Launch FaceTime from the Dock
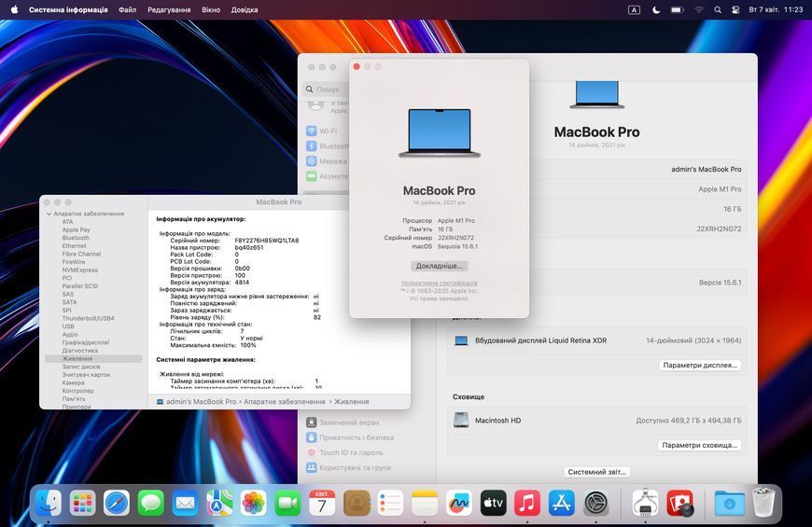812x527 pixels. coord(287,503)
